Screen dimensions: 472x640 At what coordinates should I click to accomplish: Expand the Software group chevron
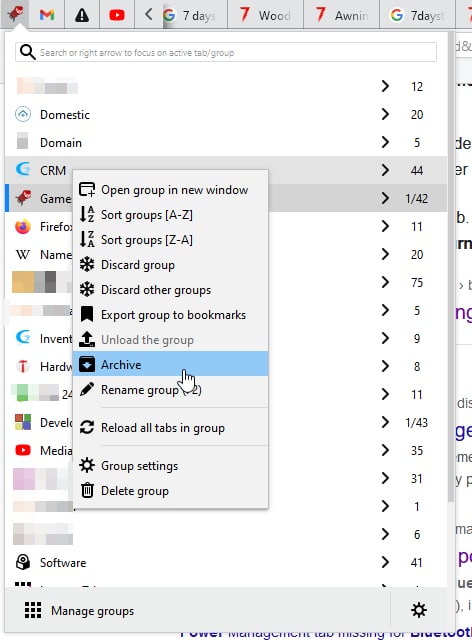pos(385,562)
